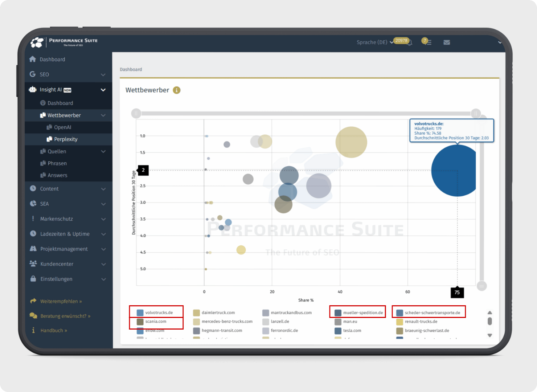Toggle mueller-spedition.de legend series
This screenshot has height=392, width=537.
tap(359, 313)
